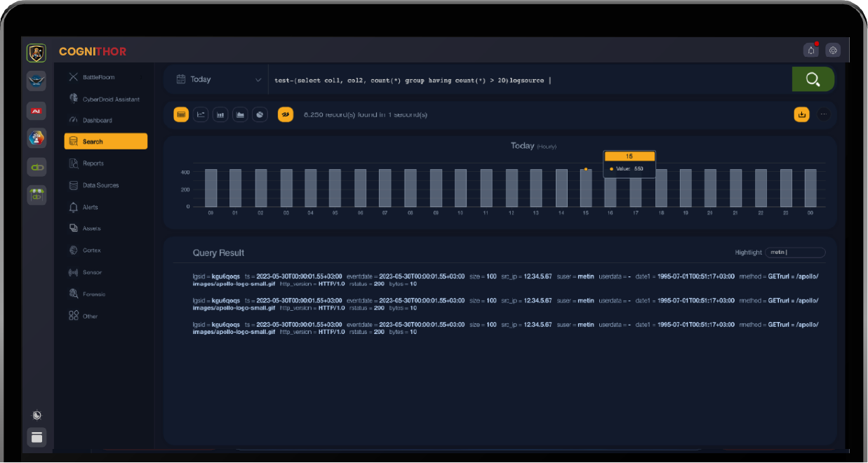The width and height of the screenshot is (868, 463).
Task: Click the hour 15 chart bar
Action: pos(585,188)
